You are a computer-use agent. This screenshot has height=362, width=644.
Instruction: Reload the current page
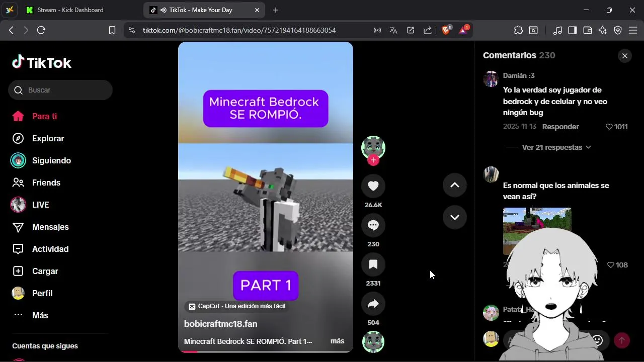[41, 30]
